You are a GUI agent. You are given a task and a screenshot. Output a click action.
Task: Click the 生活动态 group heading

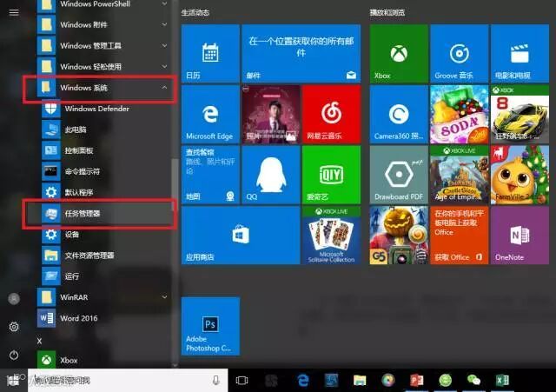click(195, 13)
